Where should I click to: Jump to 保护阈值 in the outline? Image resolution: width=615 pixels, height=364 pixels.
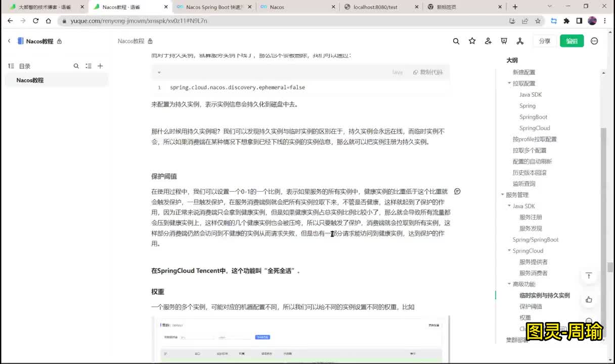531,306
